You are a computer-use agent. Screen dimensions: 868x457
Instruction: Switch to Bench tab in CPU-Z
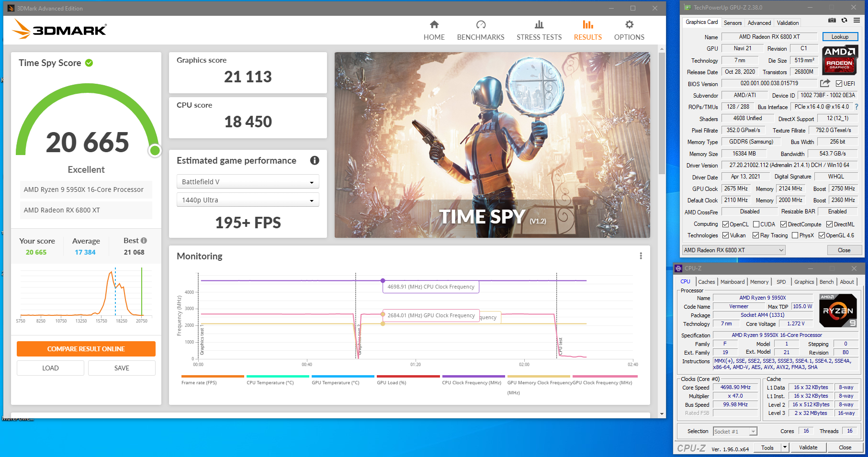pyautogui.click(x=826, y=282)
